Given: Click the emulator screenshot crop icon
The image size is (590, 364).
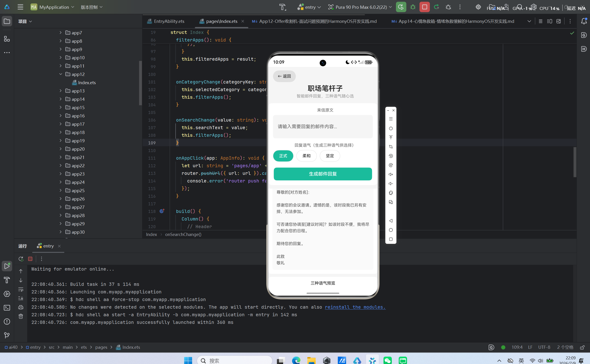Looking at the screenshot, I should 391,147.
